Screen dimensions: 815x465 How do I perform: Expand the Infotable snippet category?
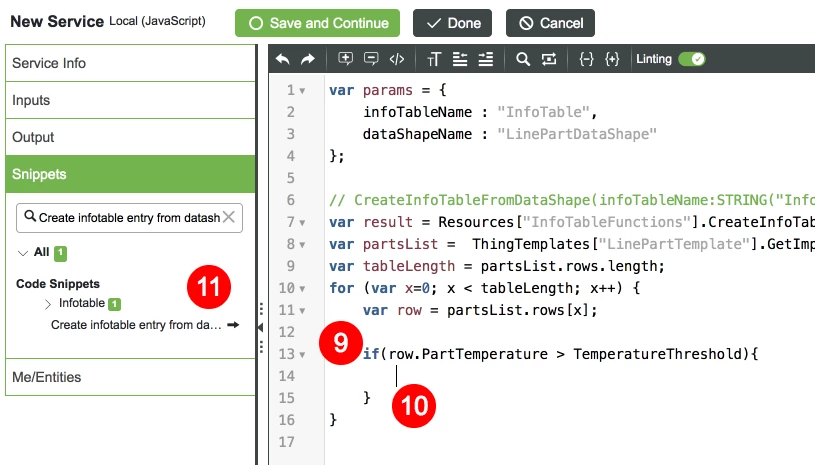pos(48,304)
